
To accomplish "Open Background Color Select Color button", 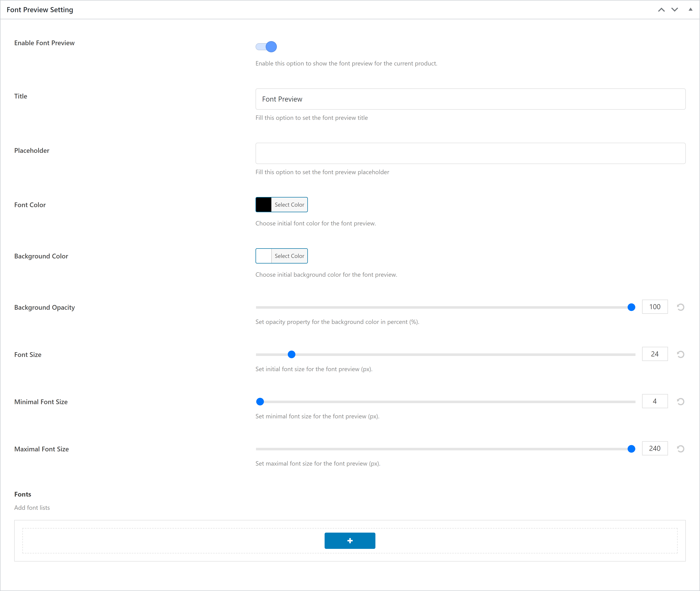I will click(289, 256).
